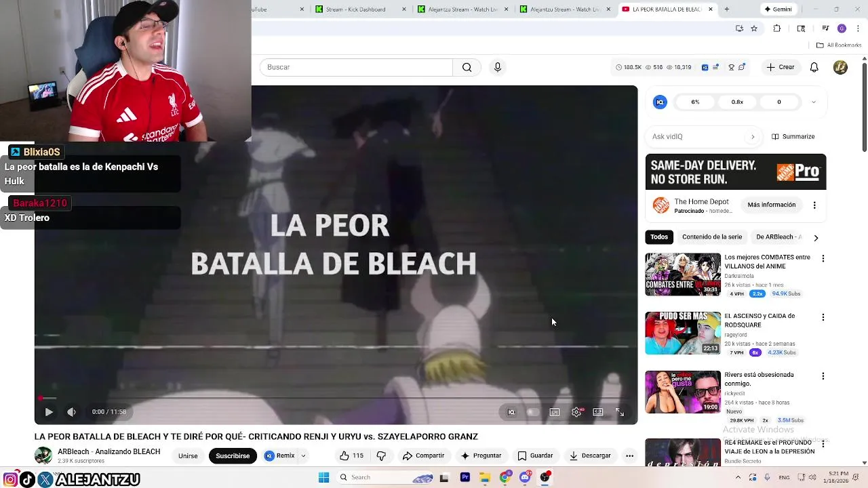
Task: Expand the Remix dropdown arrow
Action: (x=304, y=456)
